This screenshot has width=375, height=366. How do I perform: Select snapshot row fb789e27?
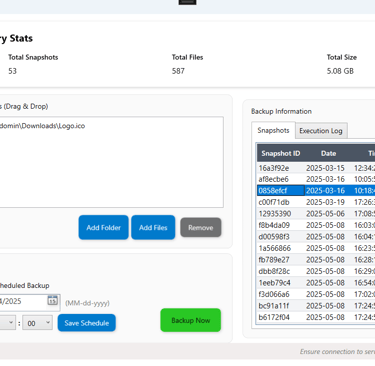tap(316, 259)
